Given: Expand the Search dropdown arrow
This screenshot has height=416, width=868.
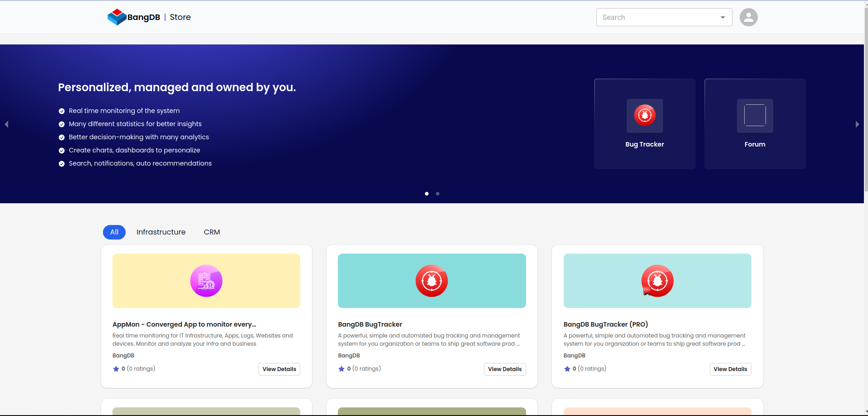Looking at the screenshot, I should [723, 17].
